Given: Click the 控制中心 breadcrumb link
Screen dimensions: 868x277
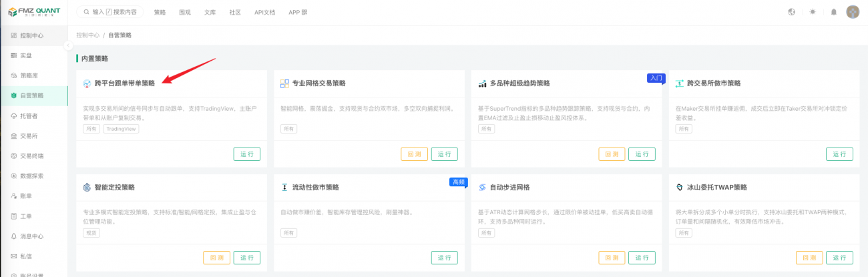Looking at the screenshot, I should coord(87,35).
